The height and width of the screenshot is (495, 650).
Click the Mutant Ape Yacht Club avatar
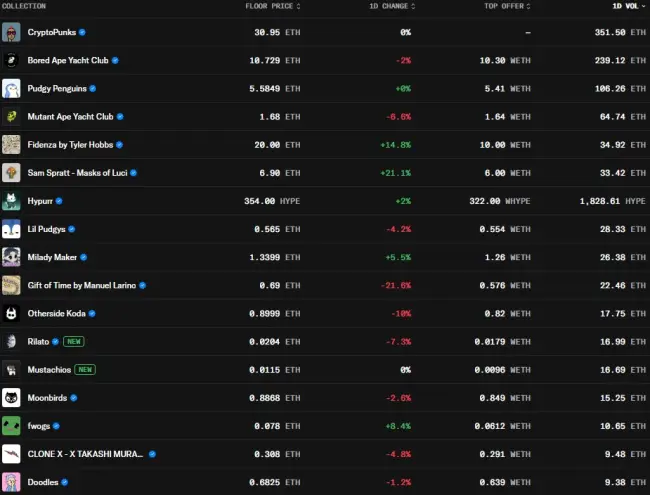11,116
